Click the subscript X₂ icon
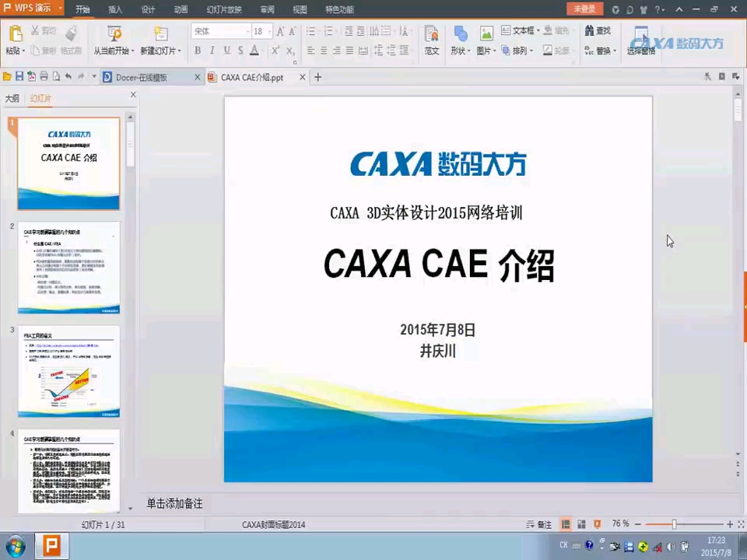This screenshot has width=747, height=560. click(x=290, y=51)
